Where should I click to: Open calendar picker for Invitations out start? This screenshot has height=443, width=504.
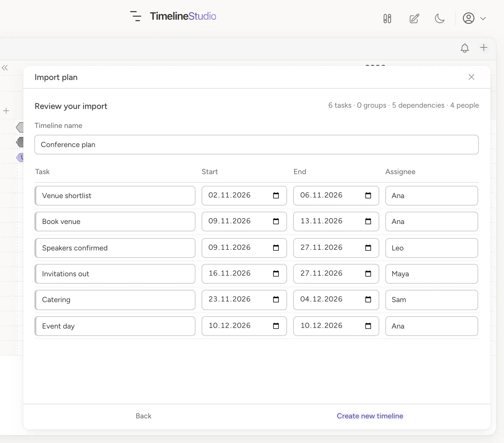[x=276, y=273]
